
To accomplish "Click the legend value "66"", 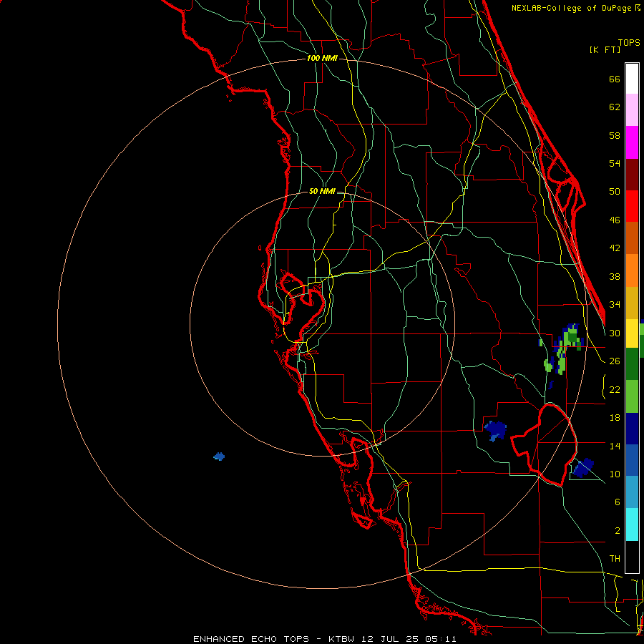I will pyautogui.click(x=615, y=79).
